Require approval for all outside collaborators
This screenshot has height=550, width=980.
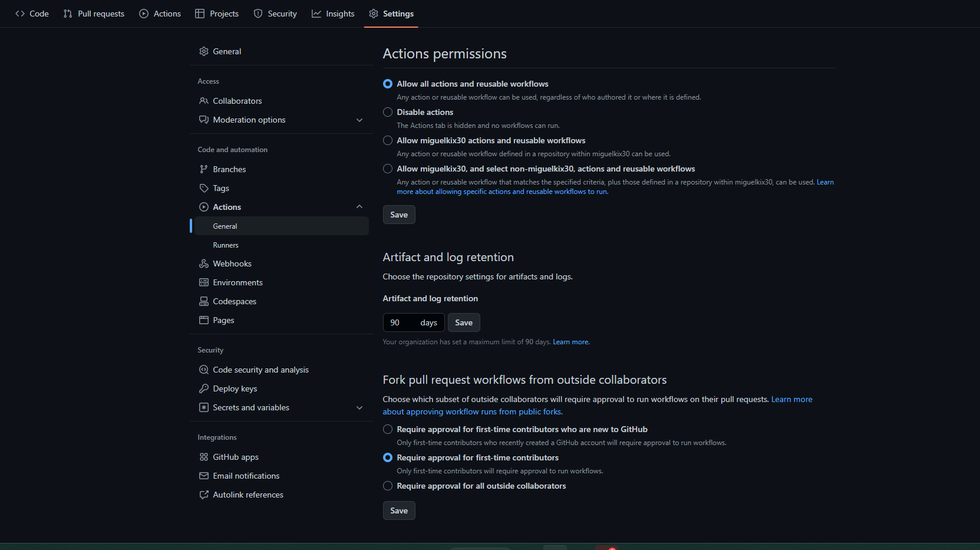(387, 486)
